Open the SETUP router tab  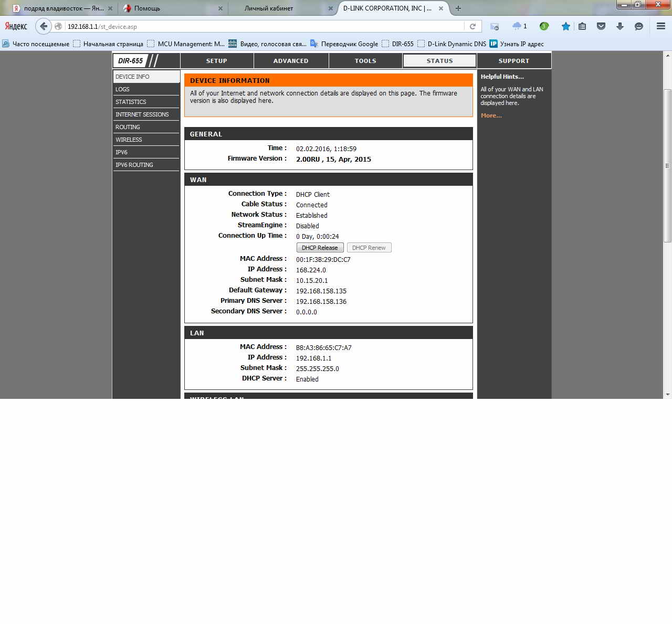point(217,61)
